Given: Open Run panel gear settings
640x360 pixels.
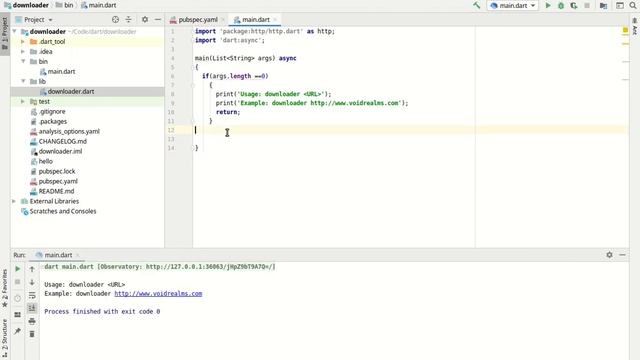Looking at the screenshot, I should (609, 255).
